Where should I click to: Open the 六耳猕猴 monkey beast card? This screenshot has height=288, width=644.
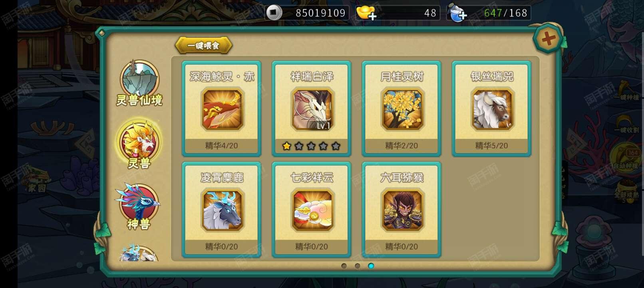point(402,209)
